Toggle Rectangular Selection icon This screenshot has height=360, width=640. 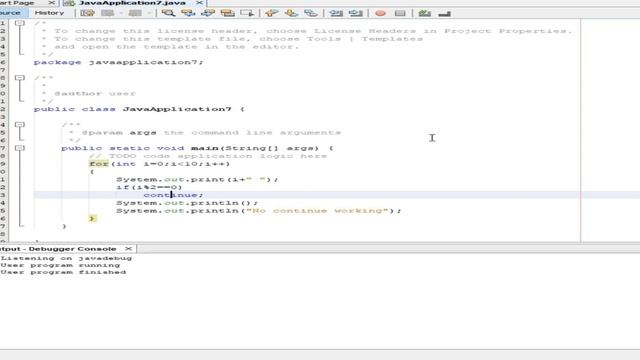247,13
